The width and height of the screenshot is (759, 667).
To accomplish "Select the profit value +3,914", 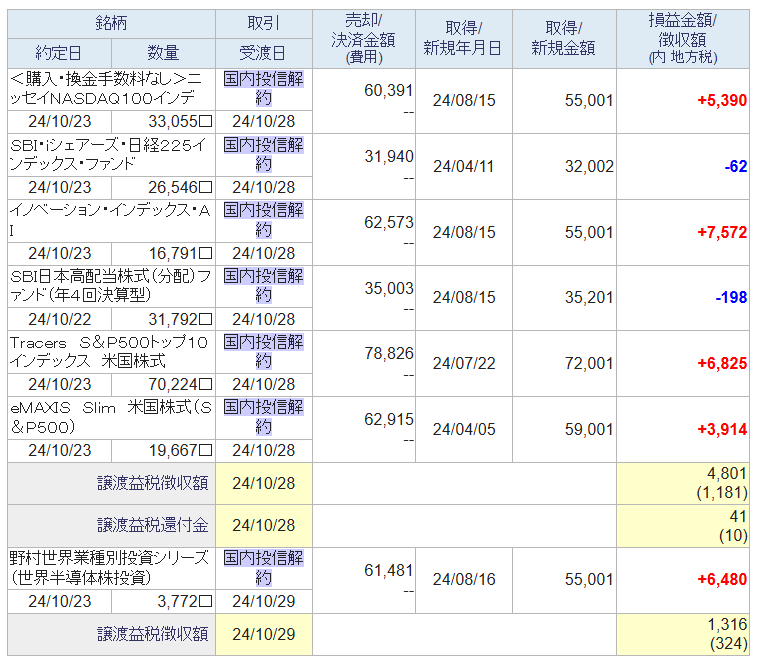I will coord(722,429).
